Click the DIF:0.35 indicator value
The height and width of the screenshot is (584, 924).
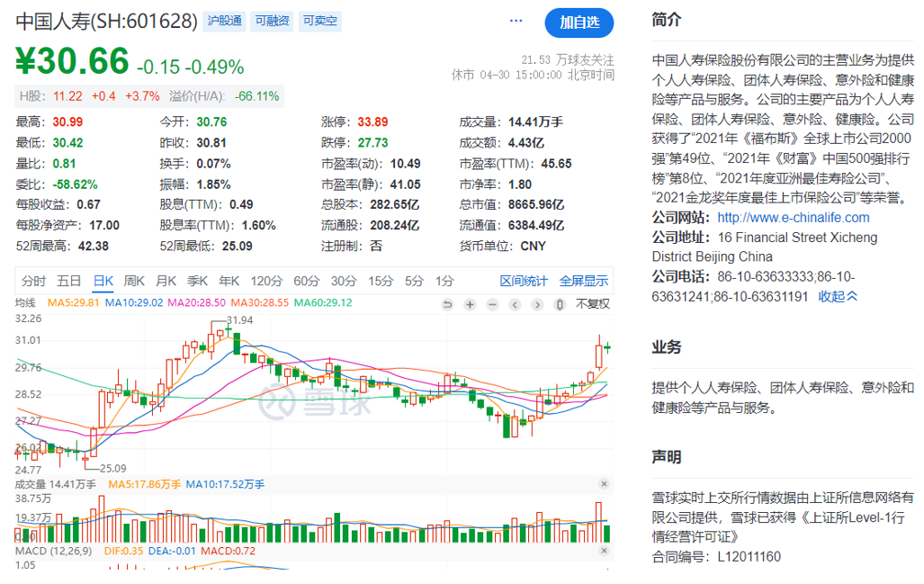click(124, 551)
